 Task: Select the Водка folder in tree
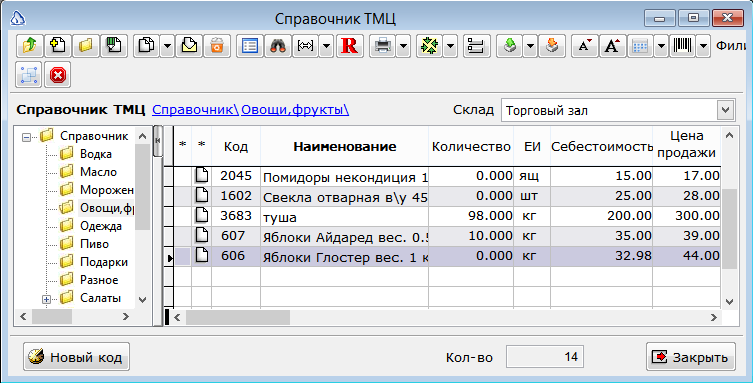[x=96, y=154]
